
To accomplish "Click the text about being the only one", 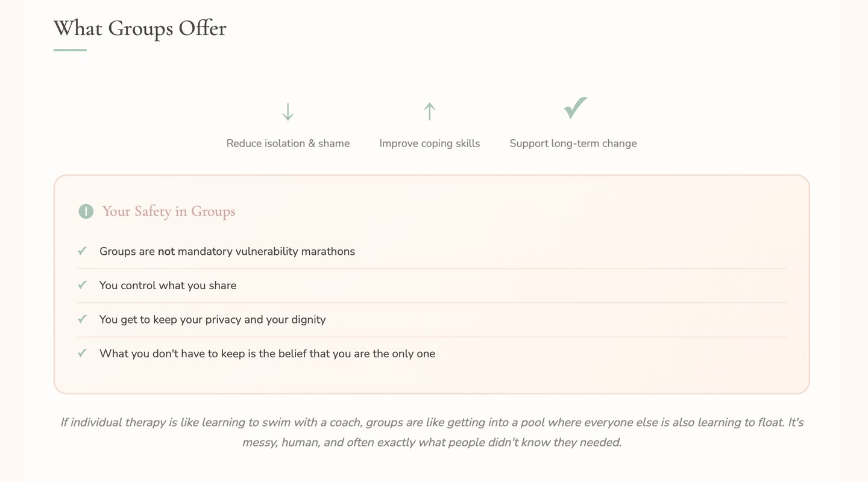I will point(267,354).
